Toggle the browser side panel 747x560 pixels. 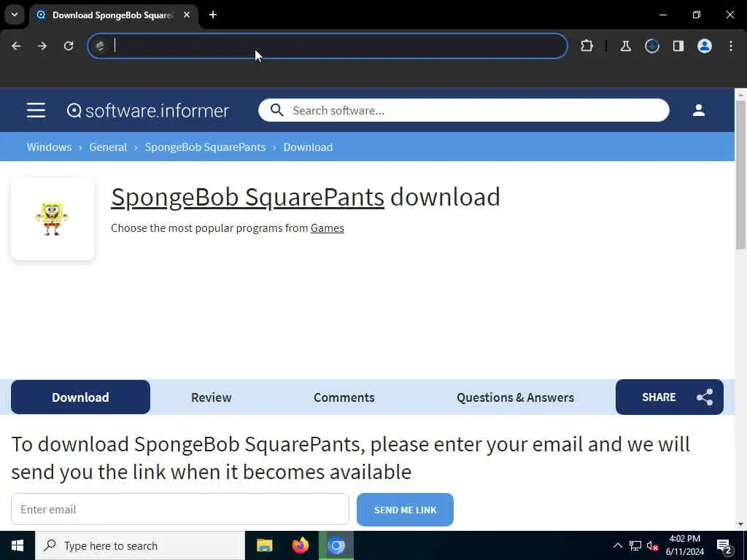click(x=678, y=46)
